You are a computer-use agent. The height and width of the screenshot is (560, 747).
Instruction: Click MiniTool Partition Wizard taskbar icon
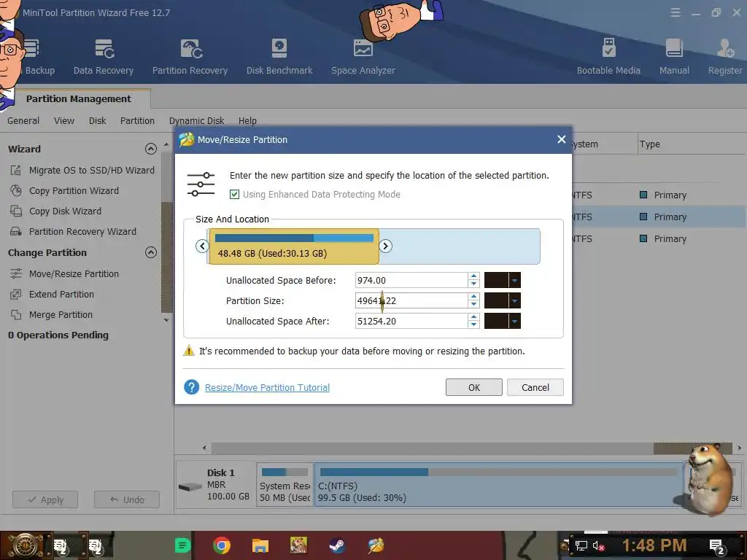coord(376,545)
